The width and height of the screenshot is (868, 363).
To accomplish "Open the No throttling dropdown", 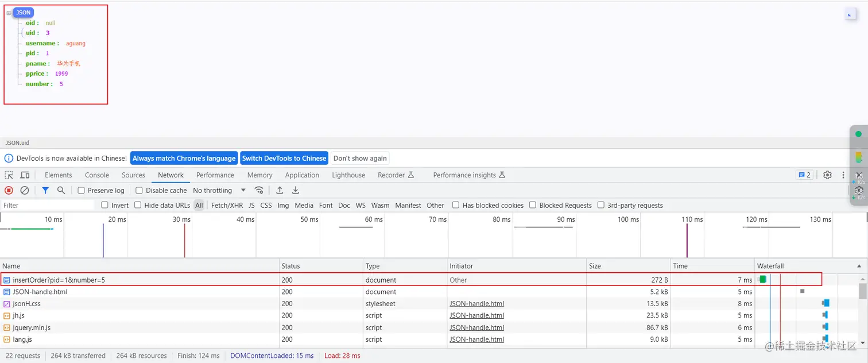I will pyautogui.click(x=219, y=190).
